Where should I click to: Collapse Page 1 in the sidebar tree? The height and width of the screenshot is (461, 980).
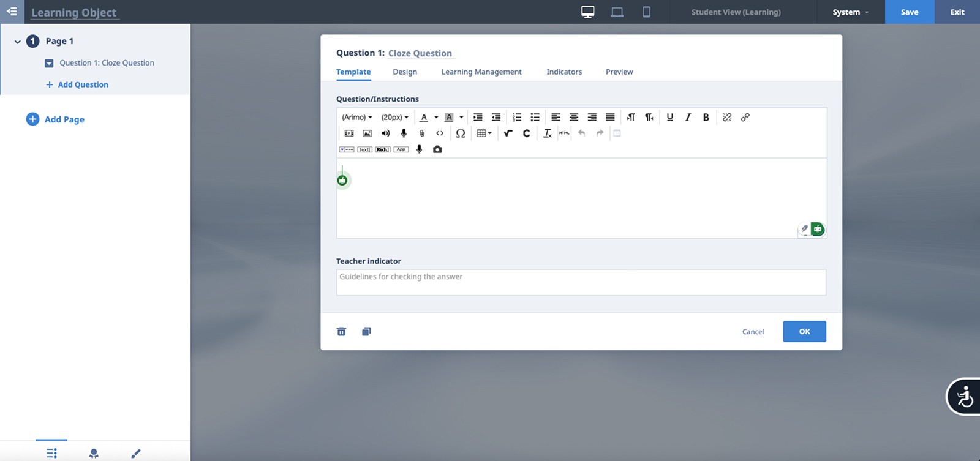coord(17,42)
